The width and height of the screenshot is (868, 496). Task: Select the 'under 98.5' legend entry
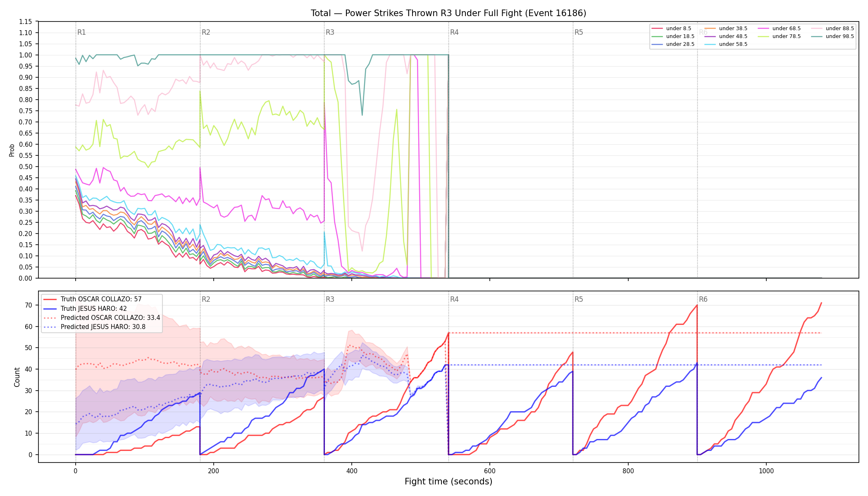pyautogui.click(x=832, y=36)
